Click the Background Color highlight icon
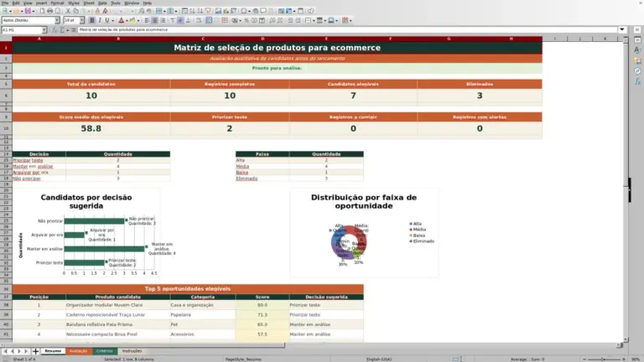The height and width of the screenshot is (362, 644). (132, 20)
